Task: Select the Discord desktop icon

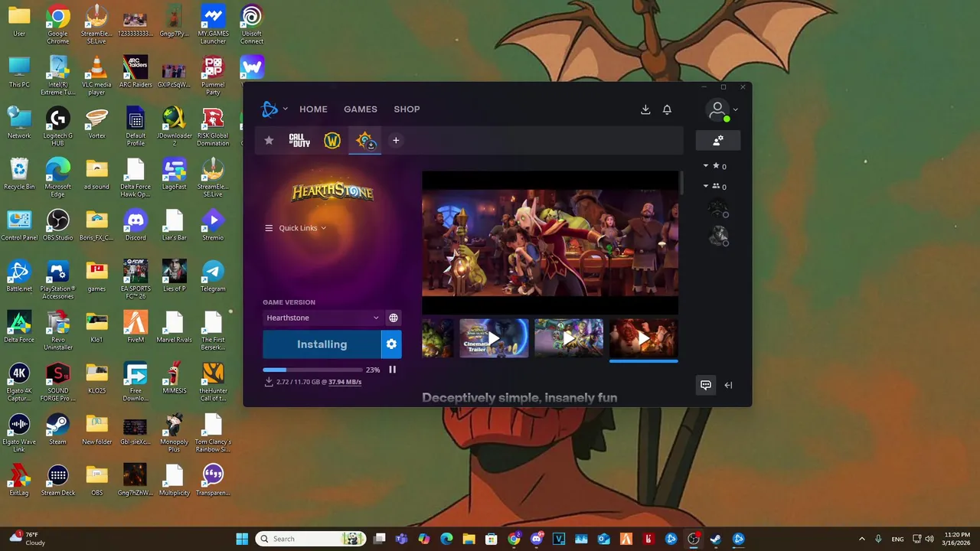Action: pyautogui.click(x=136, y=225)
